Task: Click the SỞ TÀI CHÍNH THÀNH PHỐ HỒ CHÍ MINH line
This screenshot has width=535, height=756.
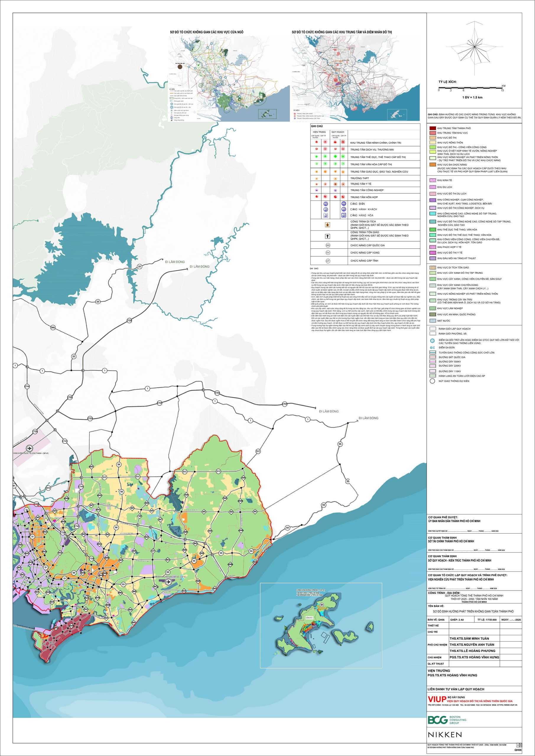Action: (x=451, y=541)
